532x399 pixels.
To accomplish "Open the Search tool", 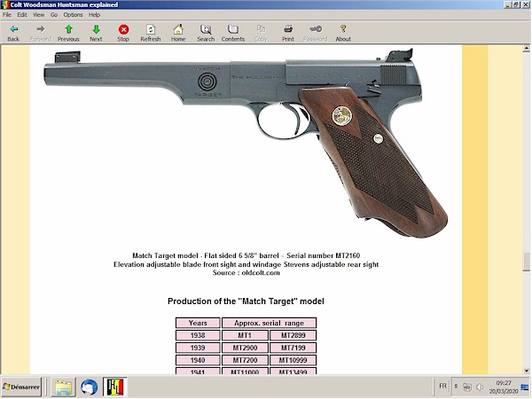I will click(x=206, y=33).
